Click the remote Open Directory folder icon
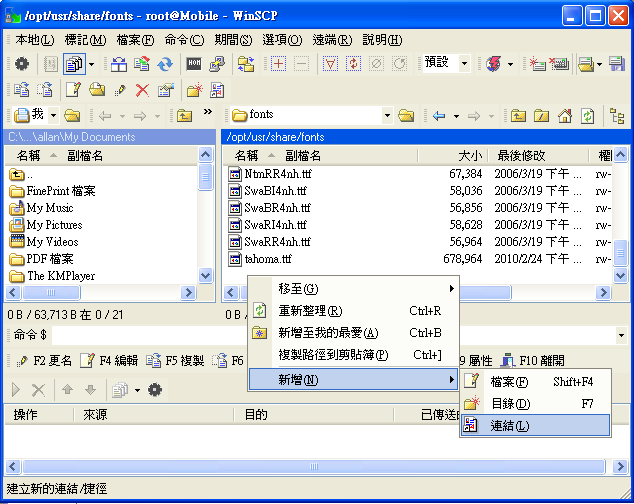 pyautogui.click(x=406, y=116)
